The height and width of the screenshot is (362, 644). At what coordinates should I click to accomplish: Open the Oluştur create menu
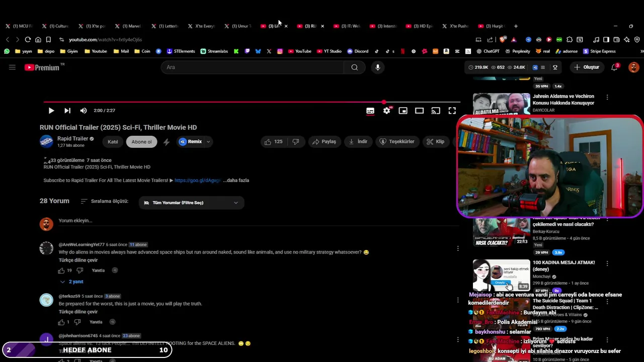point(587,67)
